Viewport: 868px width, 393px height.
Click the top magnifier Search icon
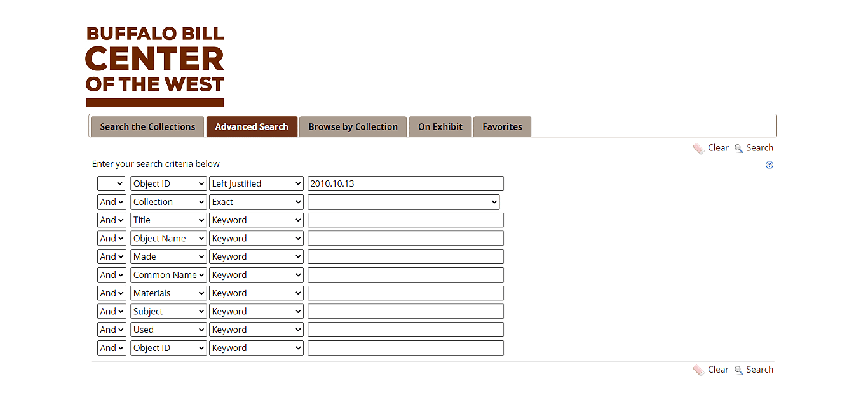[x=738, y=149]
